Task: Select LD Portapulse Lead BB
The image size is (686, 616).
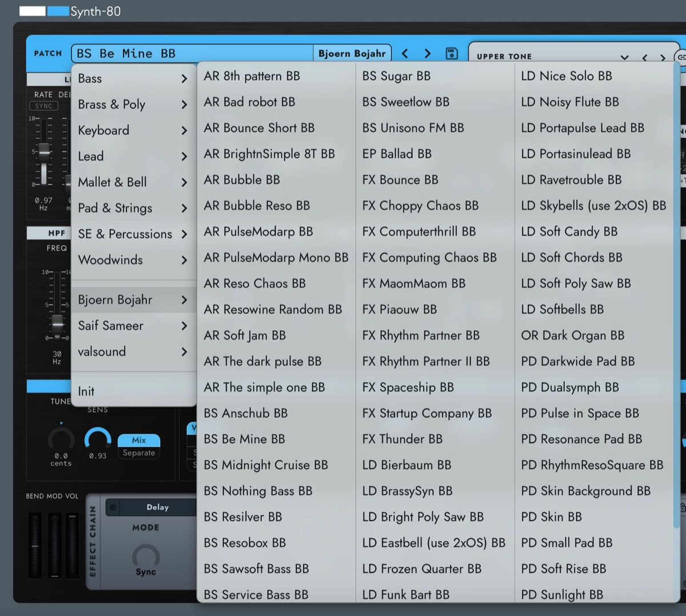Action: 593,128
